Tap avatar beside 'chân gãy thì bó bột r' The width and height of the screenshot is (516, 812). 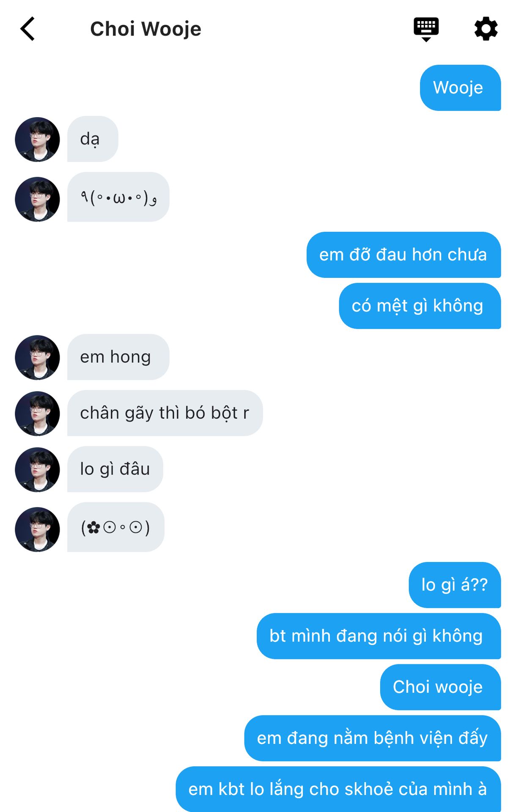(x=37, y=413)
